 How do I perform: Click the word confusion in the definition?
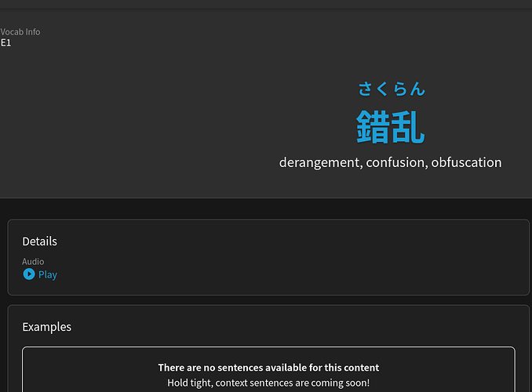coord(396,162)
